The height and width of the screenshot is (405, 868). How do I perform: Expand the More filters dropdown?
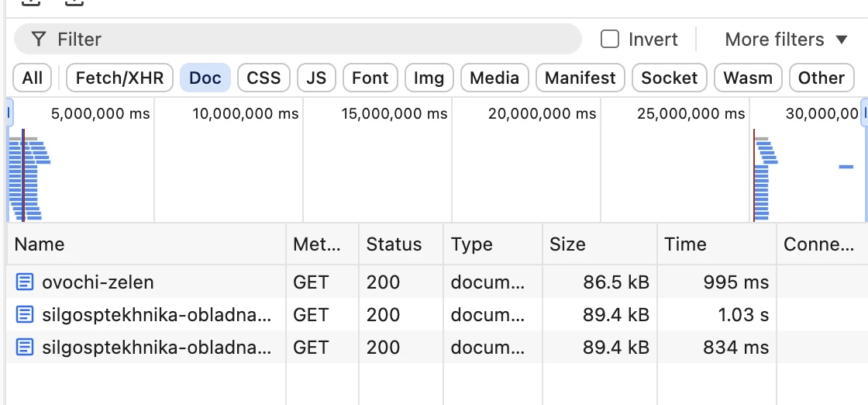click(786, 40)
